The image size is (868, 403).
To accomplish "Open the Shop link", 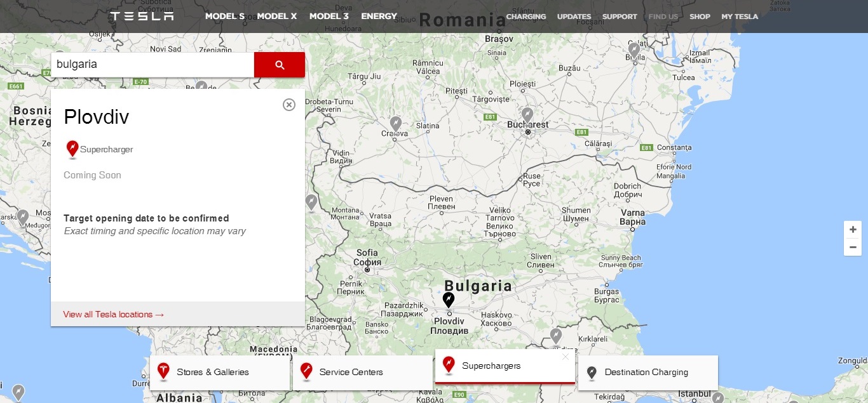I will click(700, 17).
